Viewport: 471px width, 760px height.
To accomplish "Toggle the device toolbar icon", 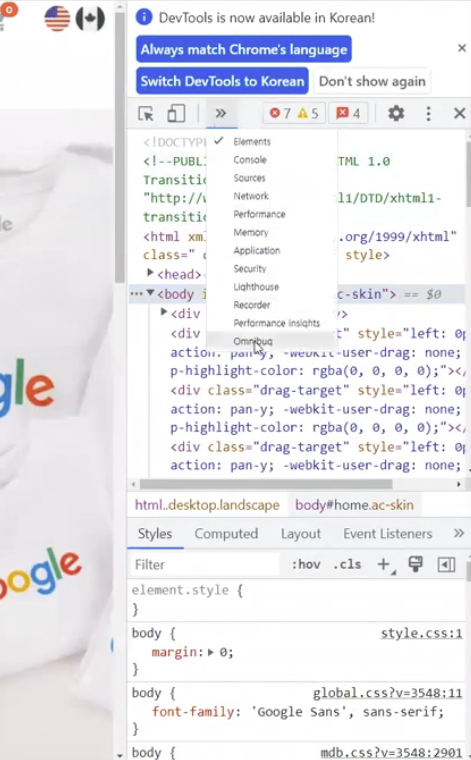I will [x=176, y=113].
